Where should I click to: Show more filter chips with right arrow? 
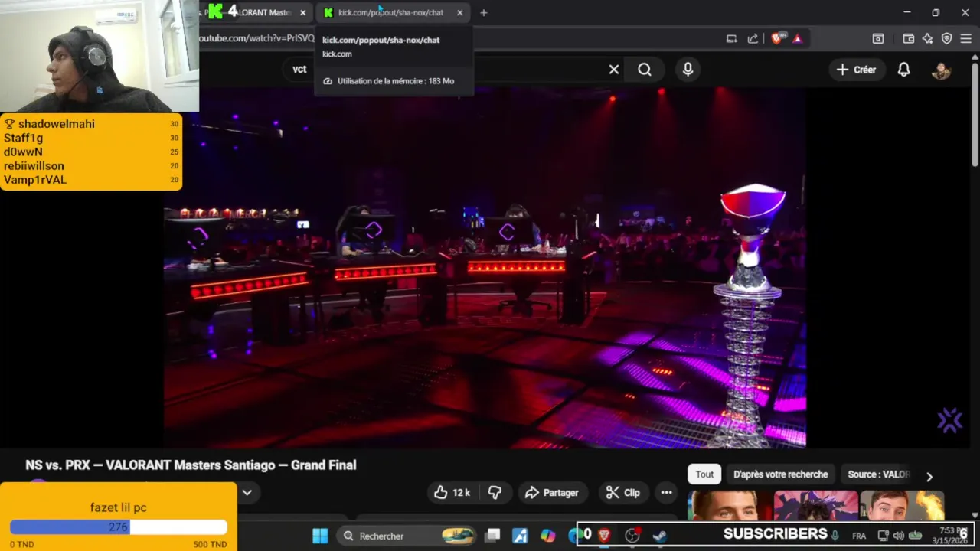point(929,476)
